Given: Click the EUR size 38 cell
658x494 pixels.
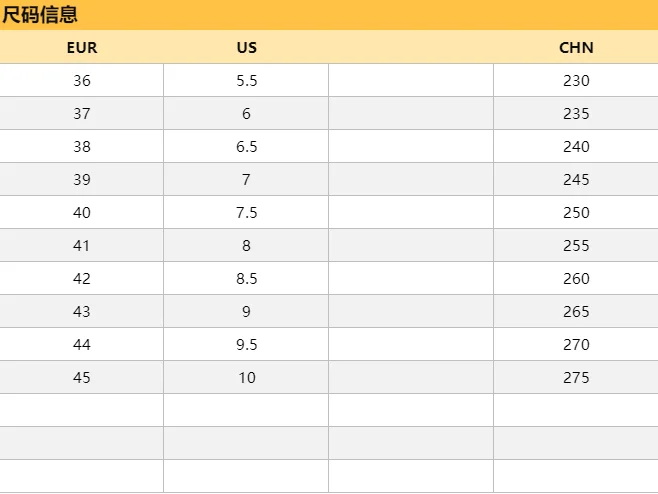Looking at the screenshot, I should point(82,147).
